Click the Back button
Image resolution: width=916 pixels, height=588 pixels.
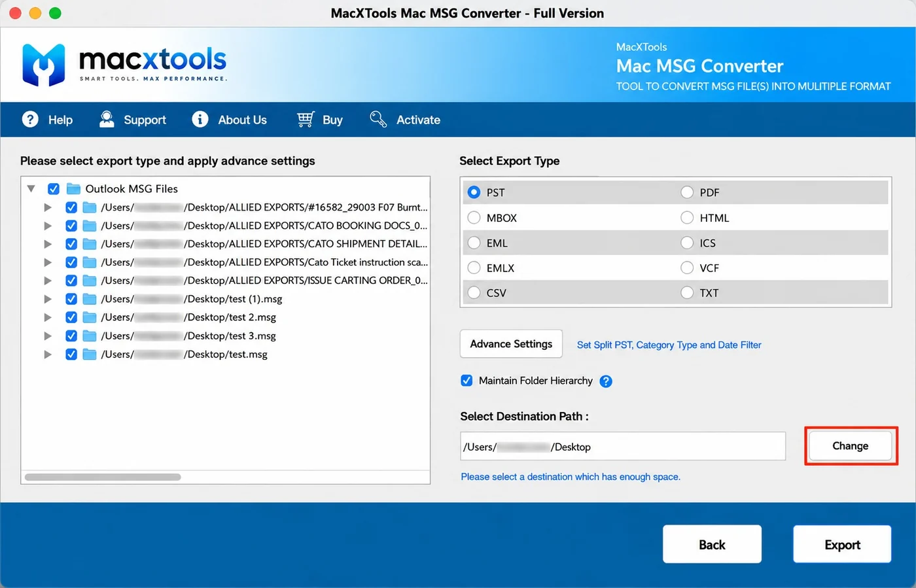pyautogui.click(x=712, y=544)
